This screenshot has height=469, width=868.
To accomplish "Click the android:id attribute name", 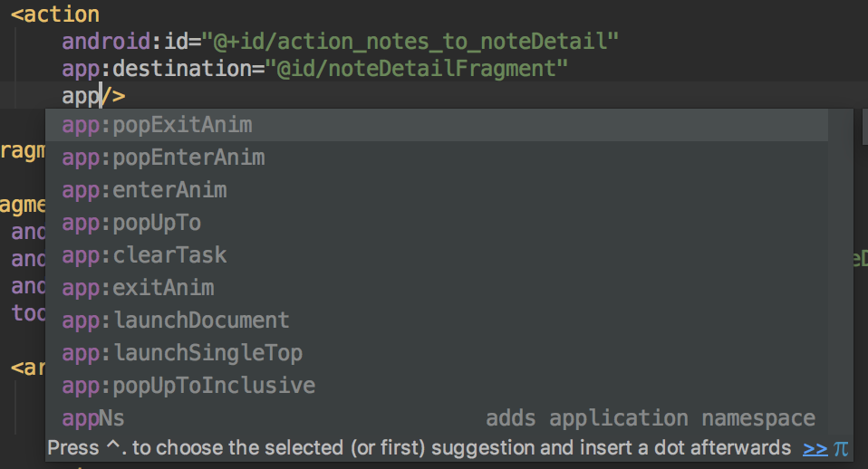I will click(126, 42).
